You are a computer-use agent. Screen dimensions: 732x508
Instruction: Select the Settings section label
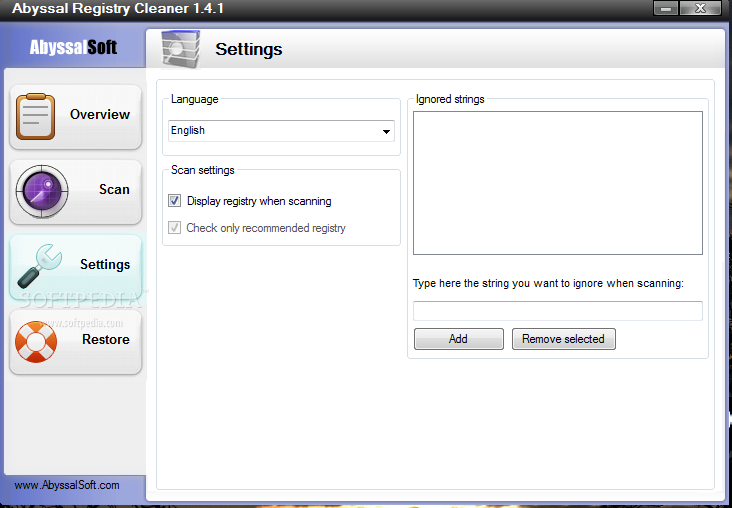pyautogui.click(x=105, y=265)
